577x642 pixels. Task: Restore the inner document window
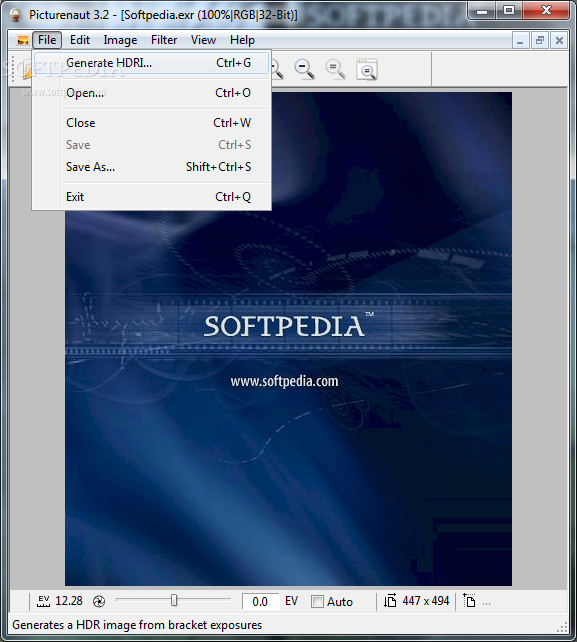click(x=540, y=41)
